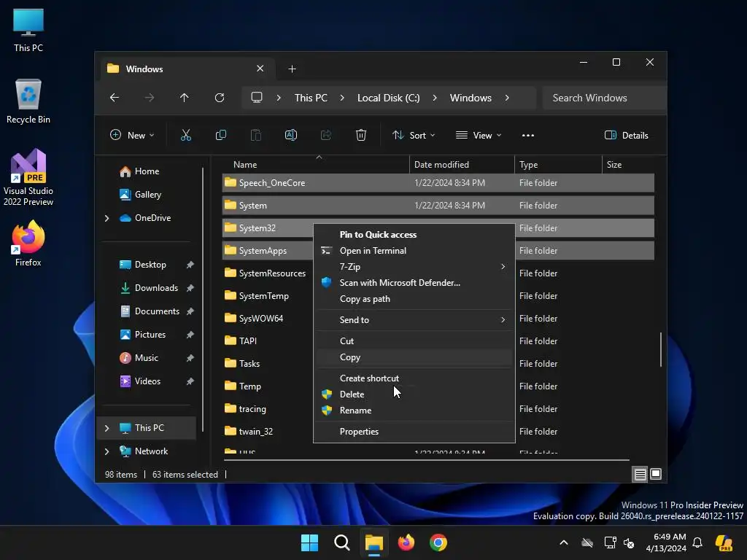747x560 pixels.
Task: Show hidden system tray icons
Action: click(x=564, y=542)
